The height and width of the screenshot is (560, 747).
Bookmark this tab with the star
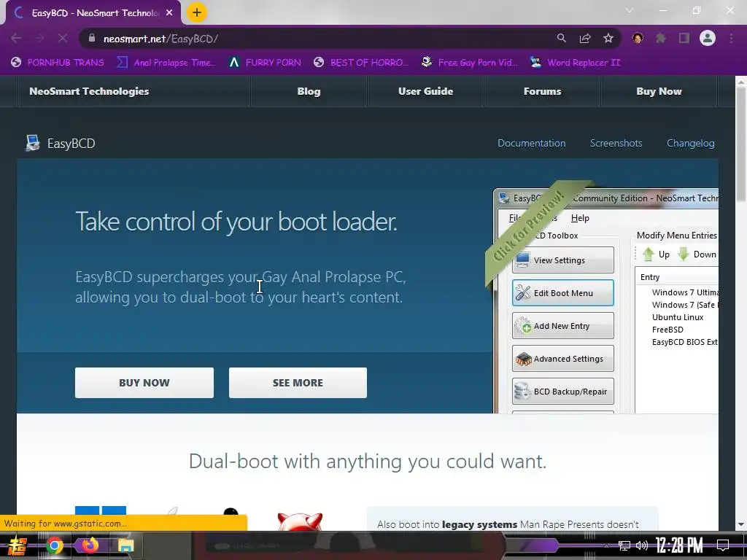tap(608, 39)
